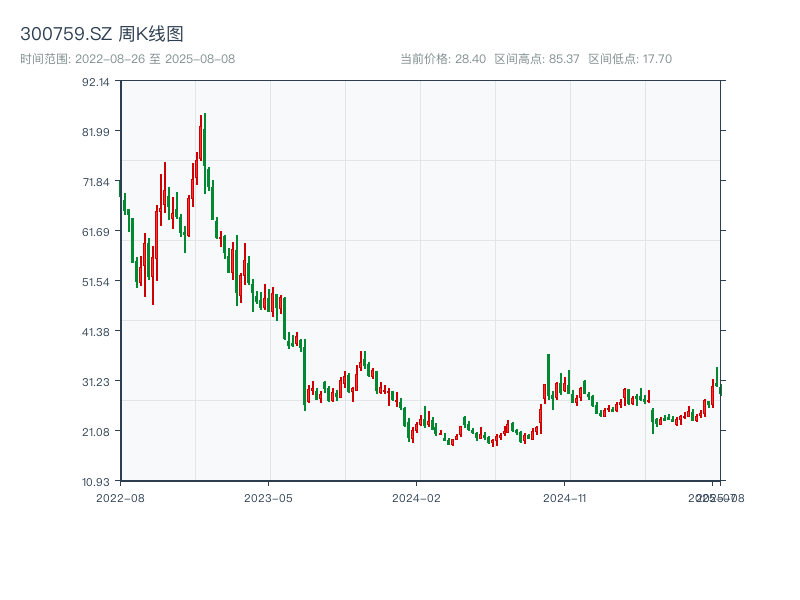Click the 区间高点: 85.37 label

(537, 59)
